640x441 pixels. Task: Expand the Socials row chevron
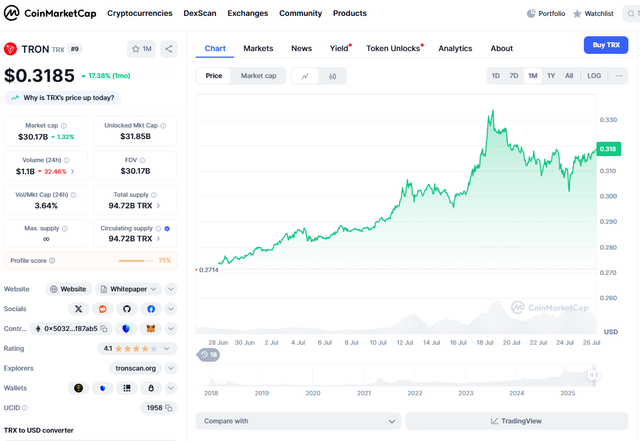pos(171,309)
